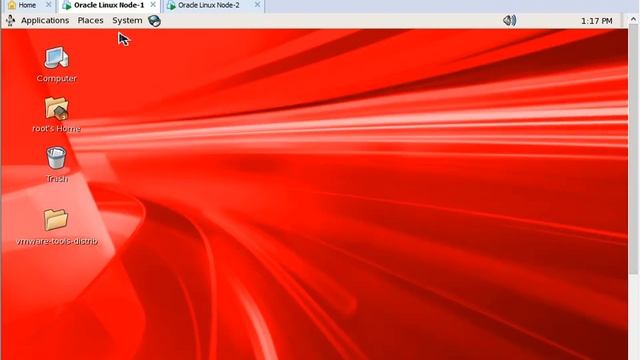Screen dimensions: 640x360
Task: Select the Oracle Linux Node-1 tab
Action: pos(109,5)
